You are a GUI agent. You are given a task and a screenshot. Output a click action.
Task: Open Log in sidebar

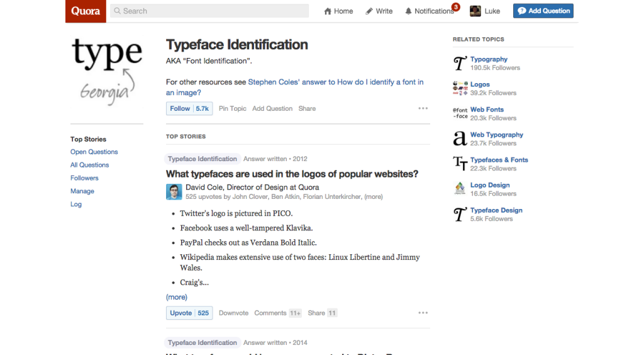76,204
